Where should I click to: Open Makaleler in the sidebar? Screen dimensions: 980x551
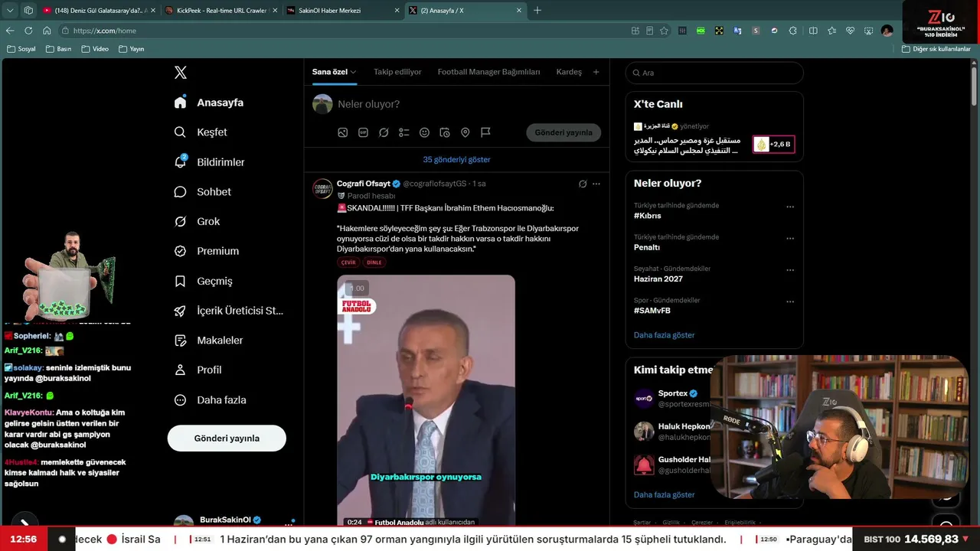click(208, 341)
